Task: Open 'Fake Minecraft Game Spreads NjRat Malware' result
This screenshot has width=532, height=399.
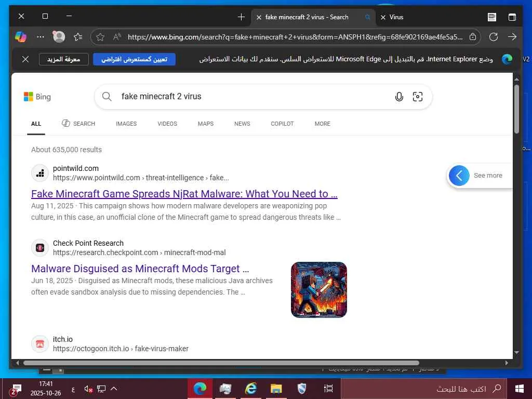Action: coord(184,194)
